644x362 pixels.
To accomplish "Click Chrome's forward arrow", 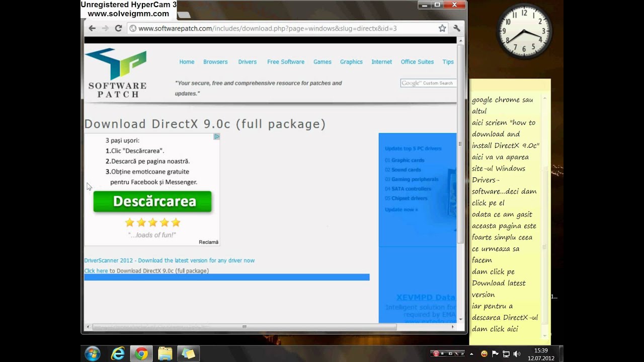I will point(105,29).
